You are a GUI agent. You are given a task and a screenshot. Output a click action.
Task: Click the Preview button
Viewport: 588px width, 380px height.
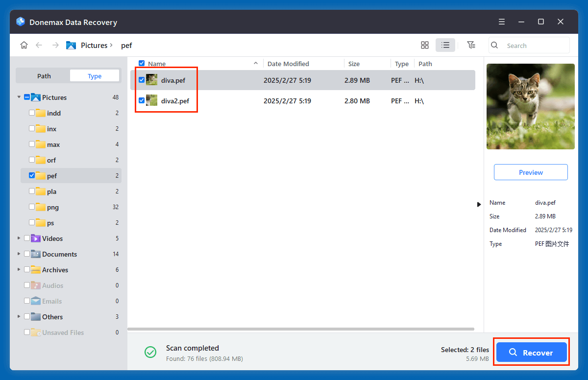point(531,172)
